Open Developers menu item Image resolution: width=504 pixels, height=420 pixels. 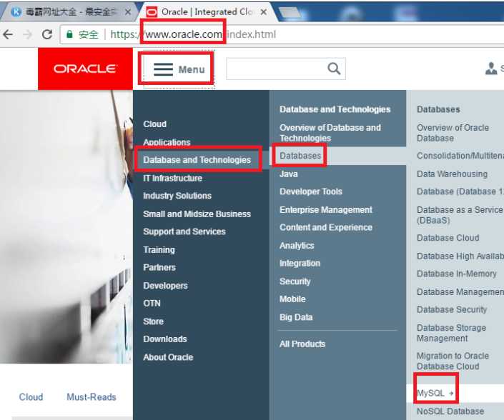tap(166, 286)
